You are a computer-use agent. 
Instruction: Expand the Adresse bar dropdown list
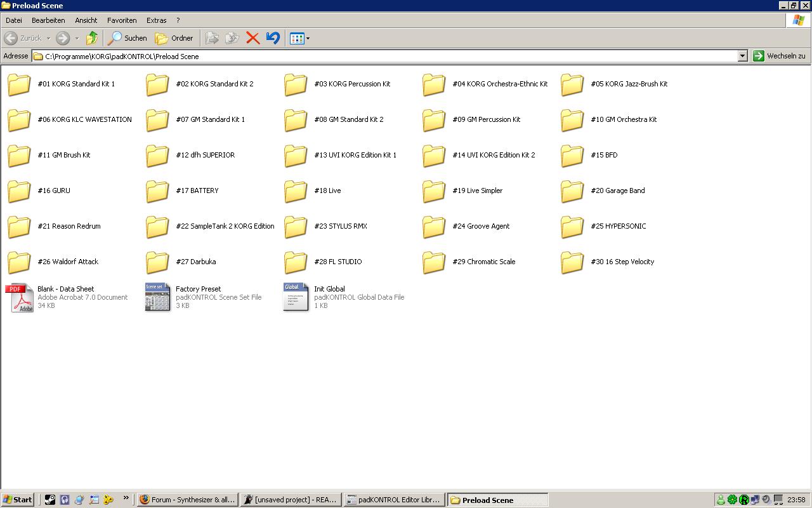(x=742, y=56)
